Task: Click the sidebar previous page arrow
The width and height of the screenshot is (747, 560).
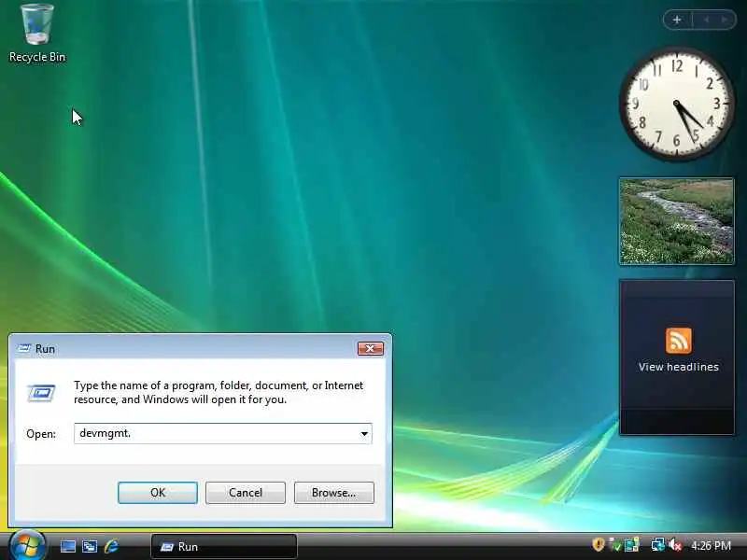Action: tap(707, 20)
